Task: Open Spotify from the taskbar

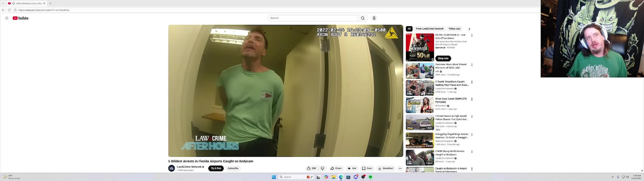Action: (x=370, y=177)
